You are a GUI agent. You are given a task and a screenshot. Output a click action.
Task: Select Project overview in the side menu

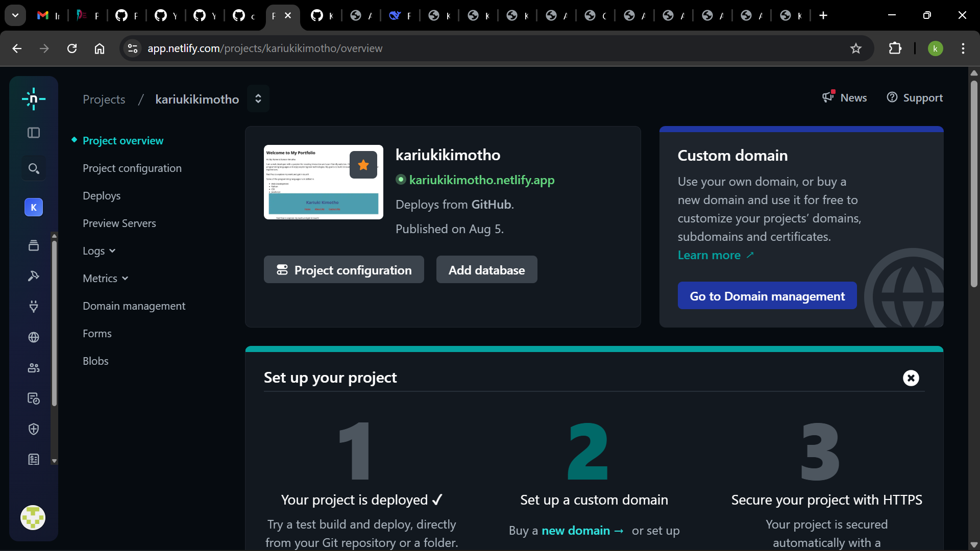click(123, 141)
